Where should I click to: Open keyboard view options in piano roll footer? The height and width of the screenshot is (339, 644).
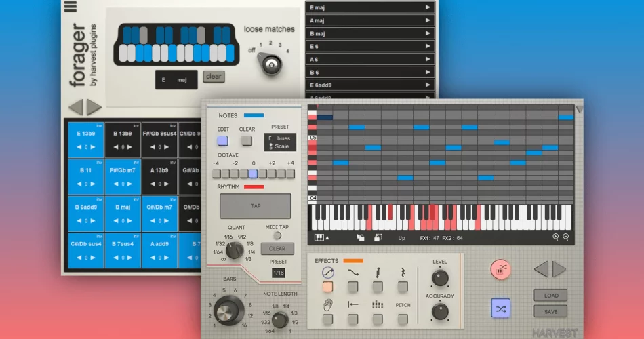pos(321,237)
